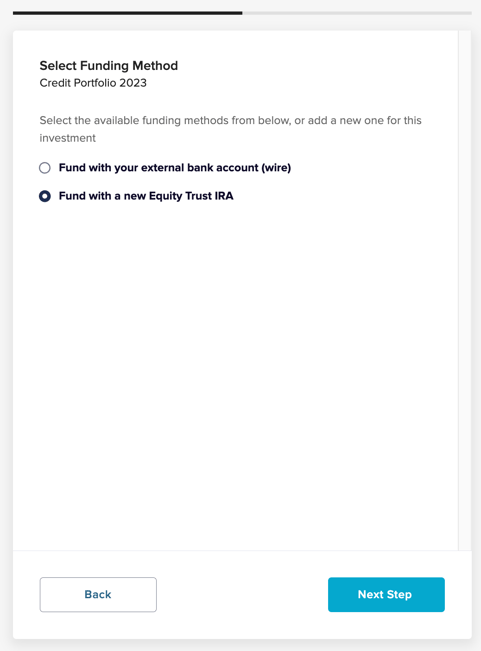Click the funding methods instruction paragraph
481x651 pixels.
[x=230, y=129]
